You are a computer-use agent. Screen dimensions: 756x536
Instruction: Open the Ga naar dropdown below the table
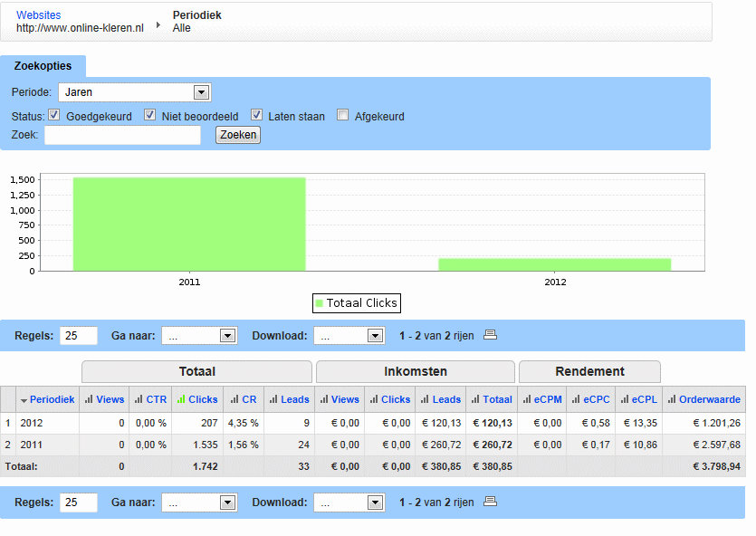[199, 502]
